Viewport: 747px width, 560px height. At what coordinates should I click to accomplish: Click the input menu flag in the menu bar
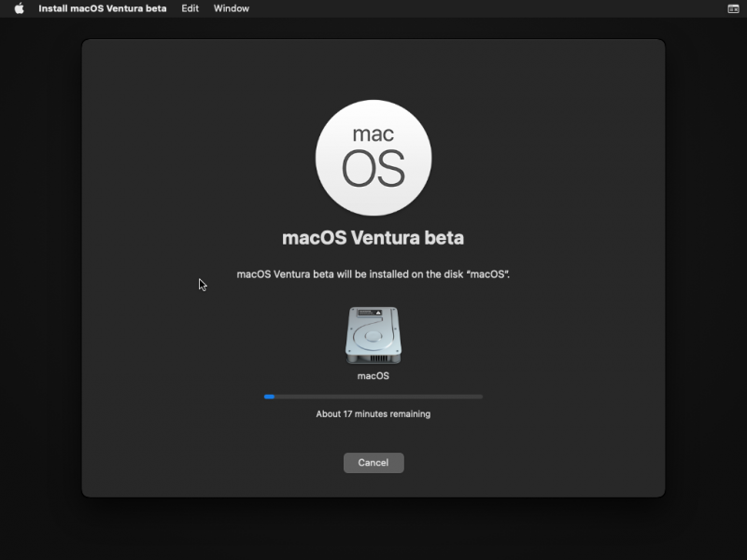(x=732, y=8)
